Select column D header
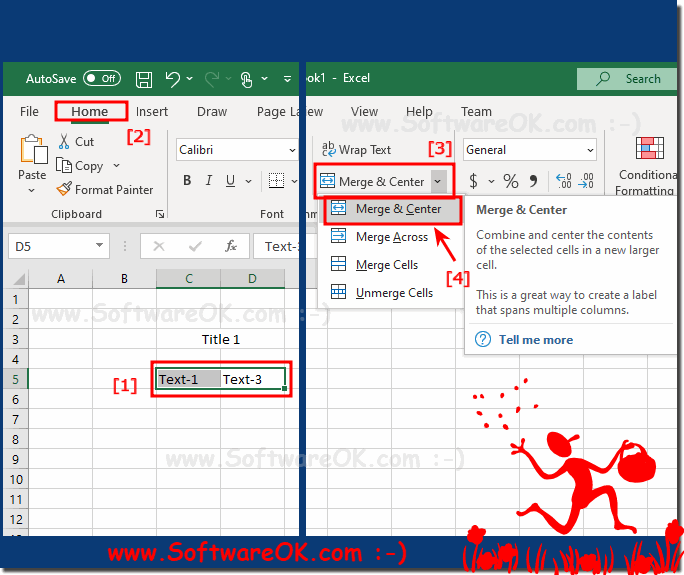Image resolution: width=684 pixels, height=575 pixels. [252, 279]
